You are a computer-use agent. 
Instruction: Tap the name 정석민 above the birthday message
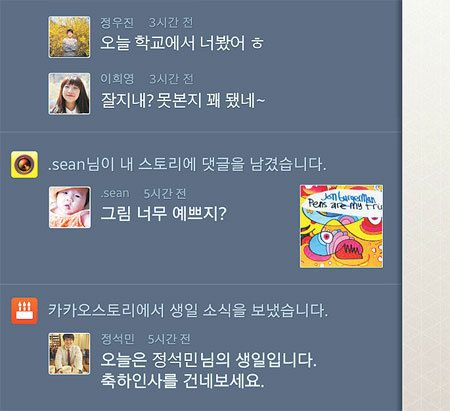click(x=117, y=339)
